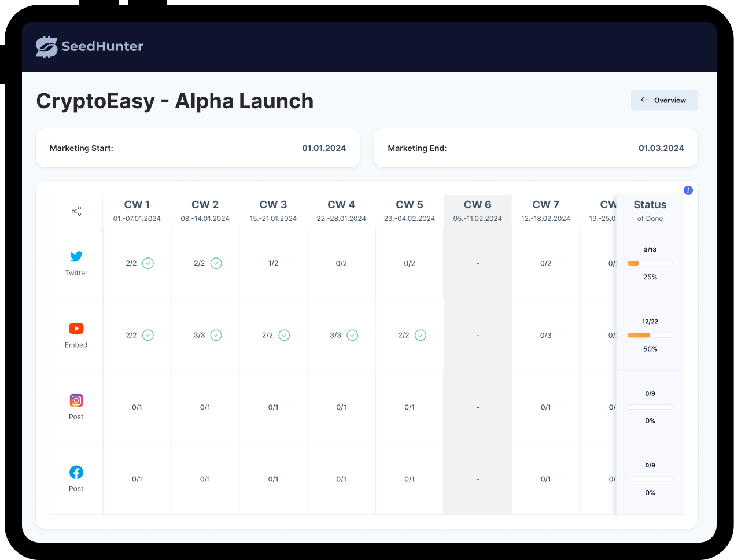Click the Embed CW 2 green checkmark
This screenshot has width=734, height=560.
click(x=216, y=335)
